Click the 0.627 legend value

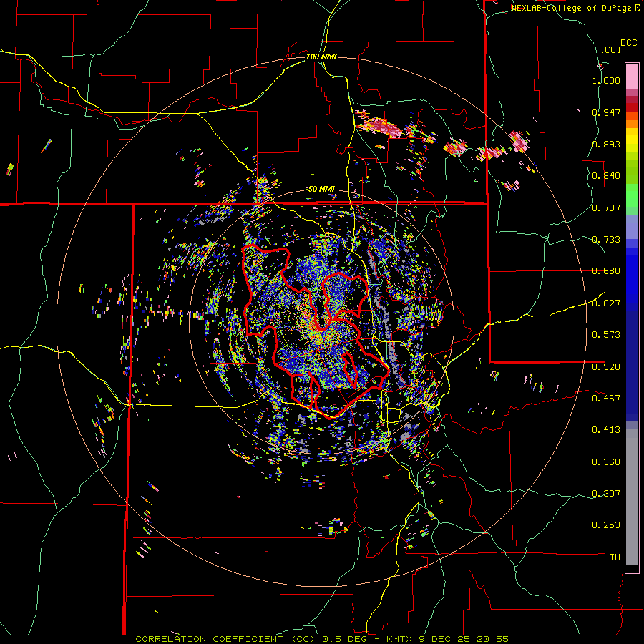coord(606,303)
